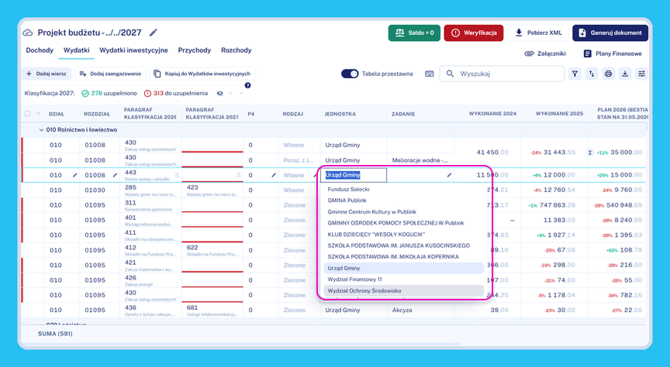This screenshot has height=367, width=670.
Task: Click the Zadanie column header
Action: click(x=403, y=114)
